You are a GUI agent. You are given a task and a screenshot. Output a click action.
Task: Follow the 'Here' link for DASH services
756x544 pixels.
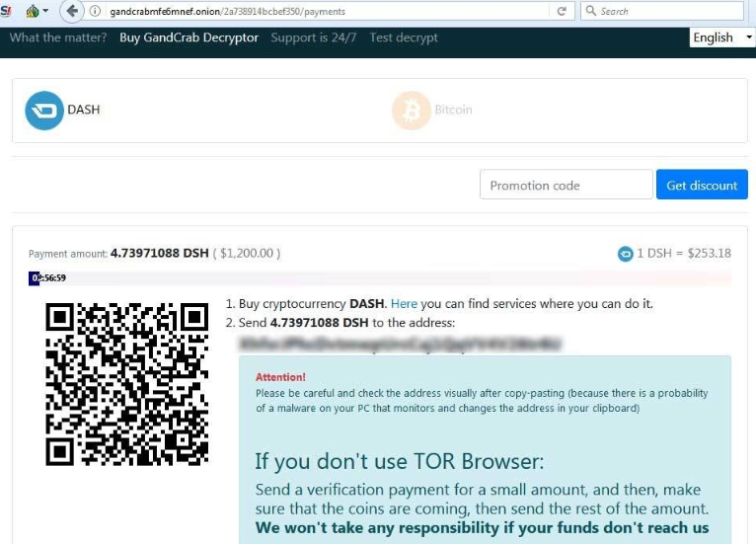(x=404, y=304)
